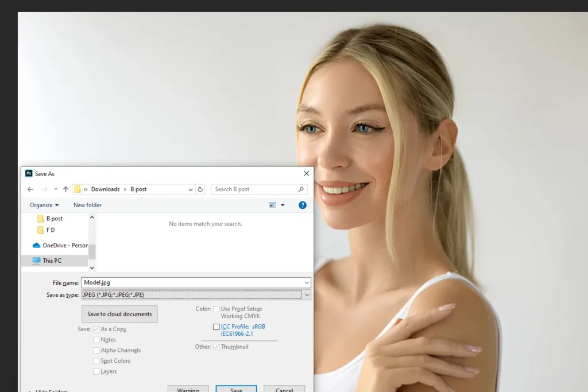Click Downloads in the address path
This screenshot has width=588, height=392.
click(x=106, y=189)
